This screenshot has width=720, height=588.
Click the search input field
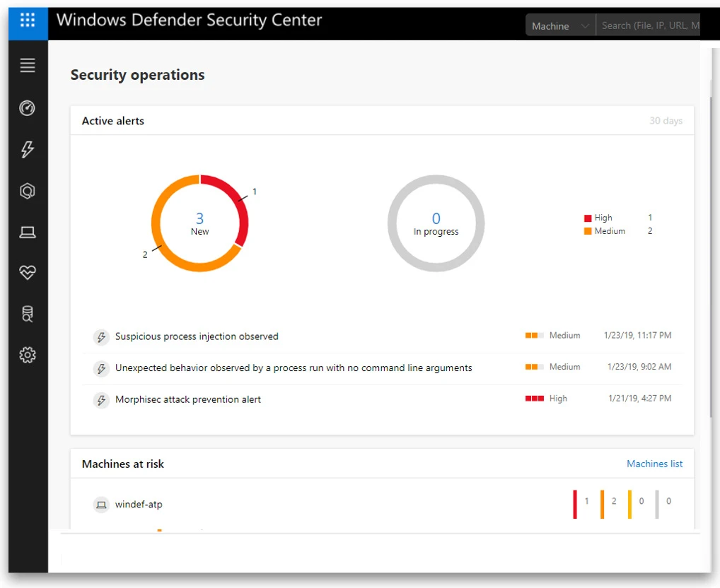[649, 26]
